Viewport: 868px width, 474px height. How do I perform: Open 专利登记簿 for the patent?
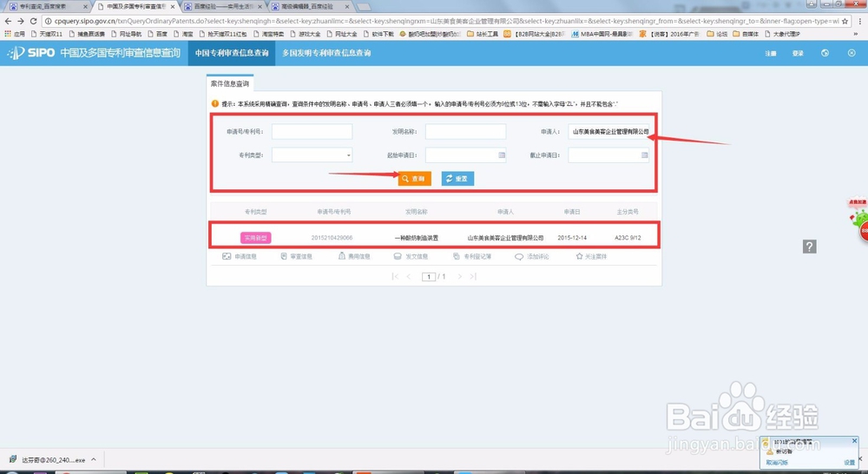pyautogui.click(x=471, y=256)
